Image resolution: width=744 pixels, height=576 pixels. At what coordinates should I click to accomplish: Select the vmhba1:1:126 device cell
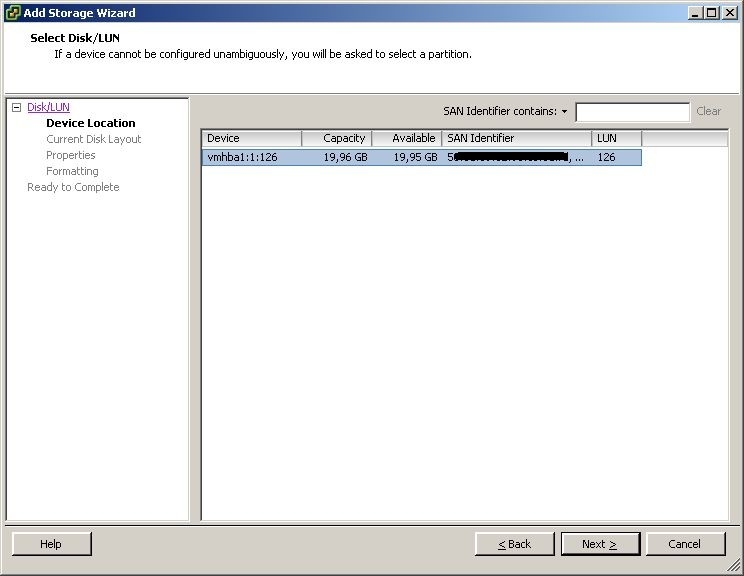pos(251,157)
